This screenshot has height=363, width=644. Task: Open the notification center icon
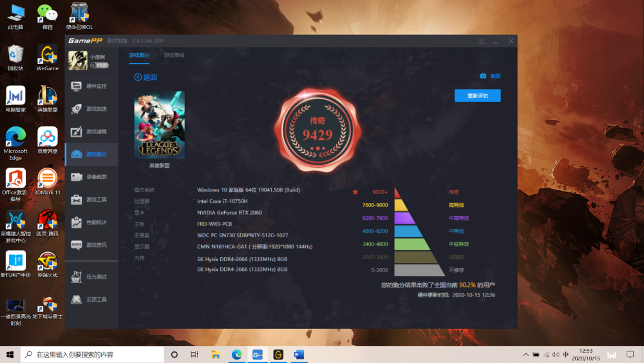click(x=630, y=355)
